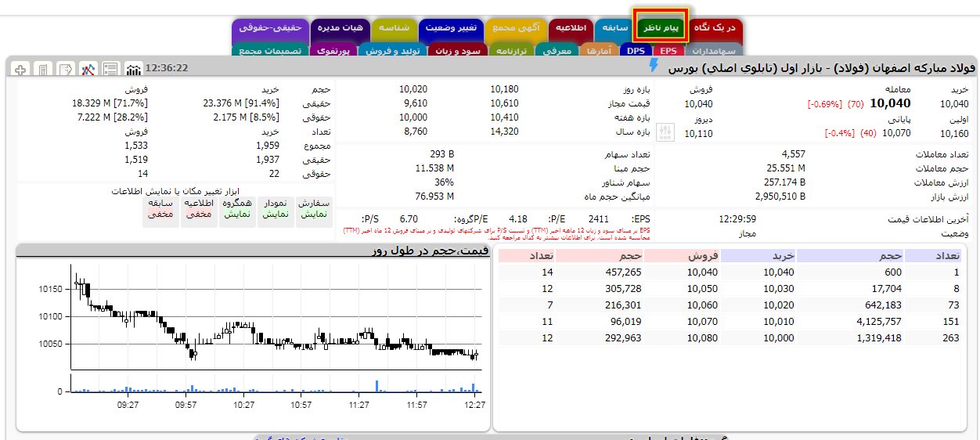The height and width of the screenshot is (440, 980).
Task: Click the plus icon in the header toolbar
Action: click(20, 69)
